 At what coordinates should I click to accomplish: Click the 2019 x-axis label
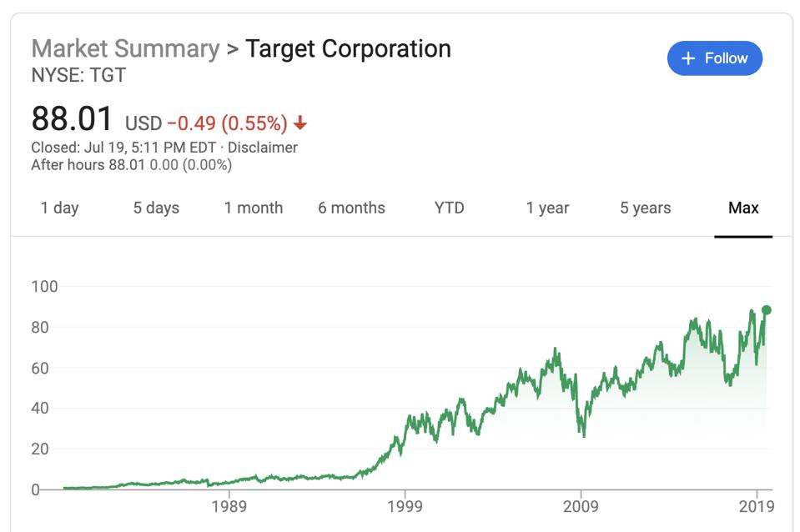click(x=757, y=507)
